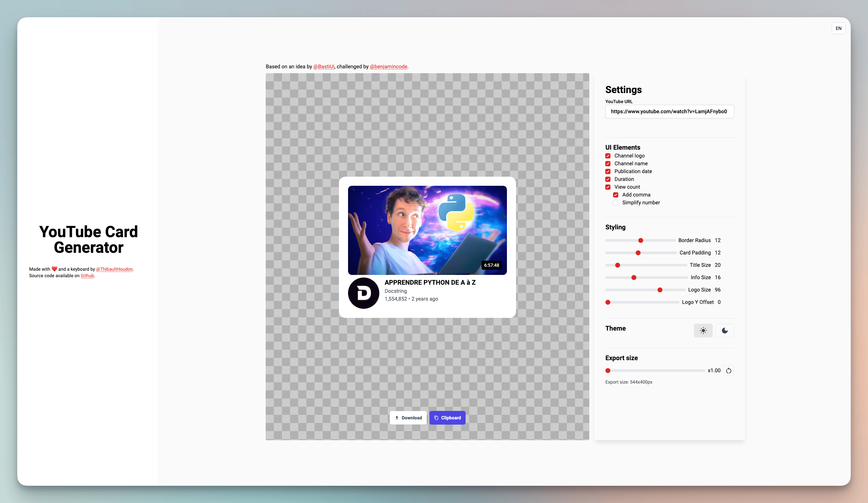Visit the @benjamincode link
868x503 pixels.
[x=388, y=66]
